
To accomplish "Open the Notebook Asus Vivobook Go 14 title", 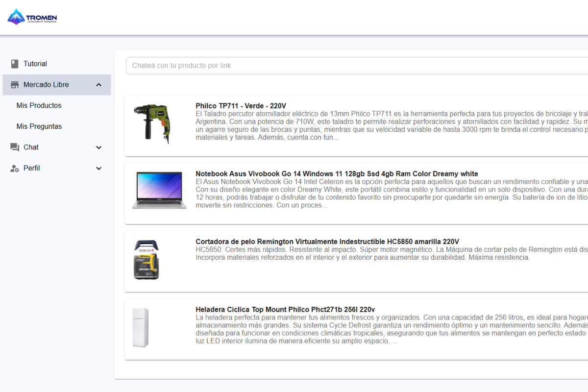I will [x=337, y=174].
